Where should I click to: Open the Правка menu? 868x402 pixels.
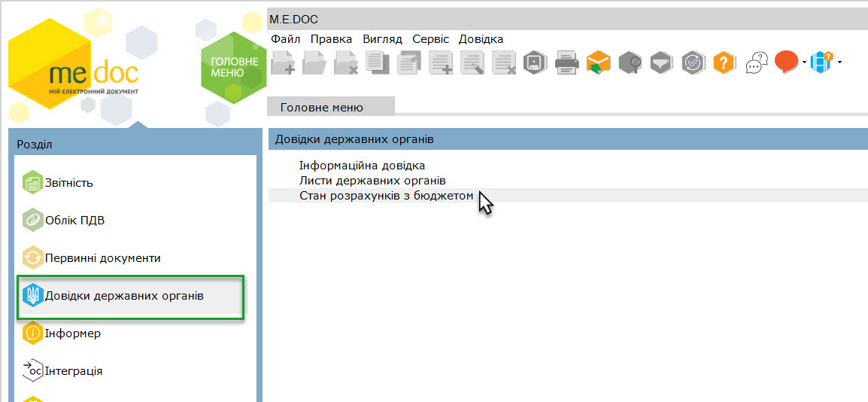click(x=331, y=39)
